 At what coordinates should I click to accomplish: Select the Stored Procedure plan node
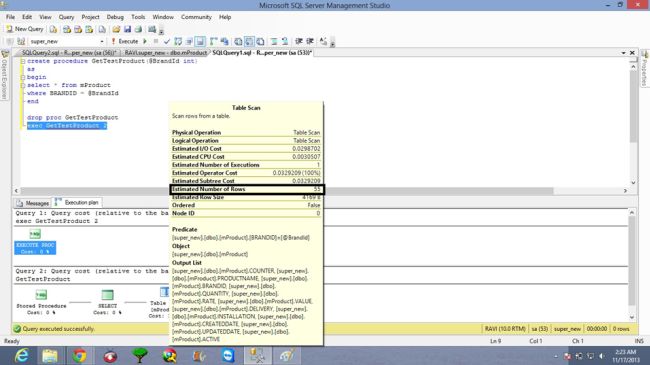click(41, 302)
